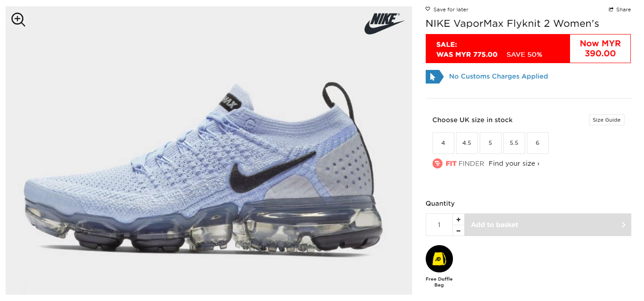Select UK size 4
Image resolution: width=644 pixels, height=301 pixels.
[x=443, y=143]
